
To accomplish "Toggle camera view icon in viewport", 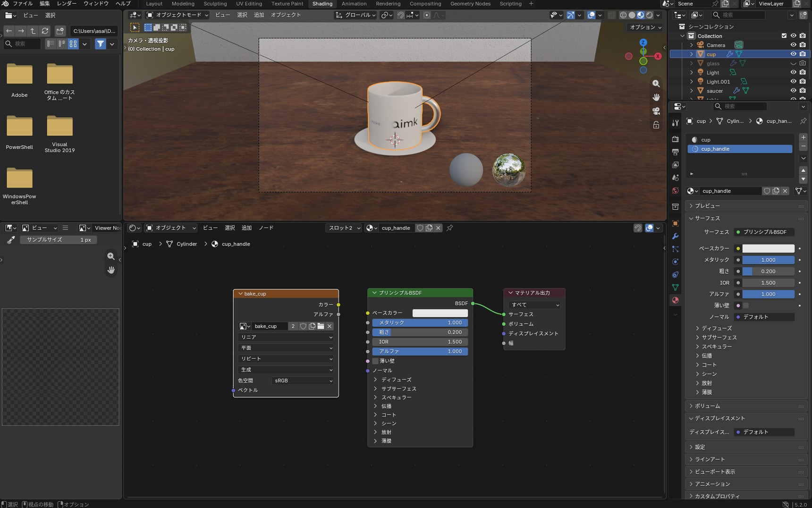I will (656, 111).
